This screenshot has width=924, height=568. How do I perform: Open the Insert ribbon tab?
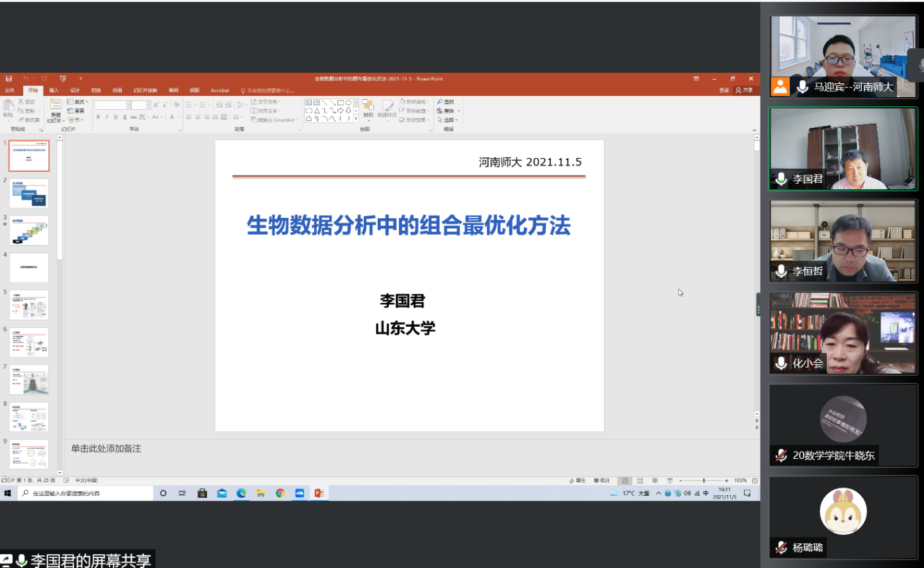54,91
